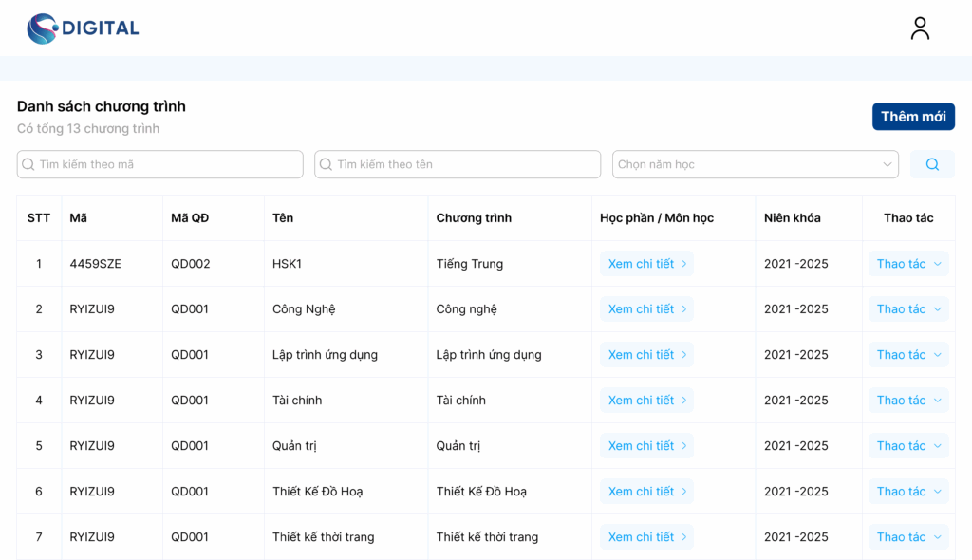Viewport: 972px width, 560px height.
Task: Click chevron on HSK1 Xem chi tiết
Action: coord(683,264)
